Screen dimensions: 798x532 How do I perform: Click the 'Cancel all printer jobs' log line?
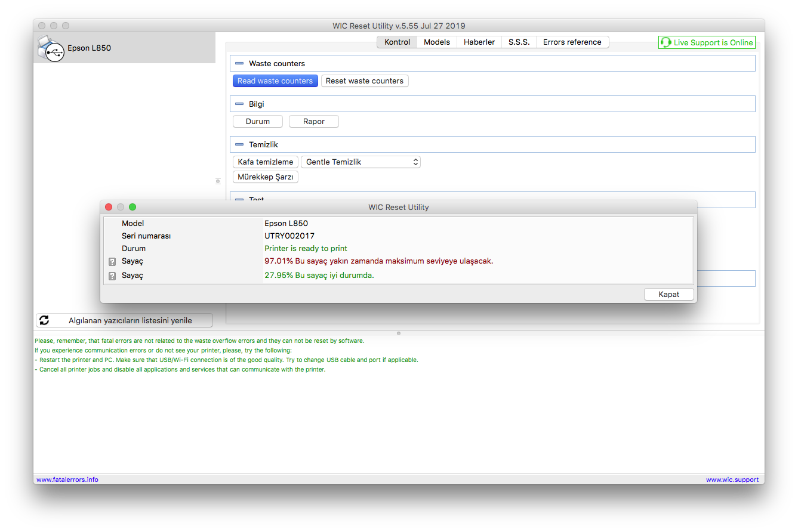[x=180, y=369]
